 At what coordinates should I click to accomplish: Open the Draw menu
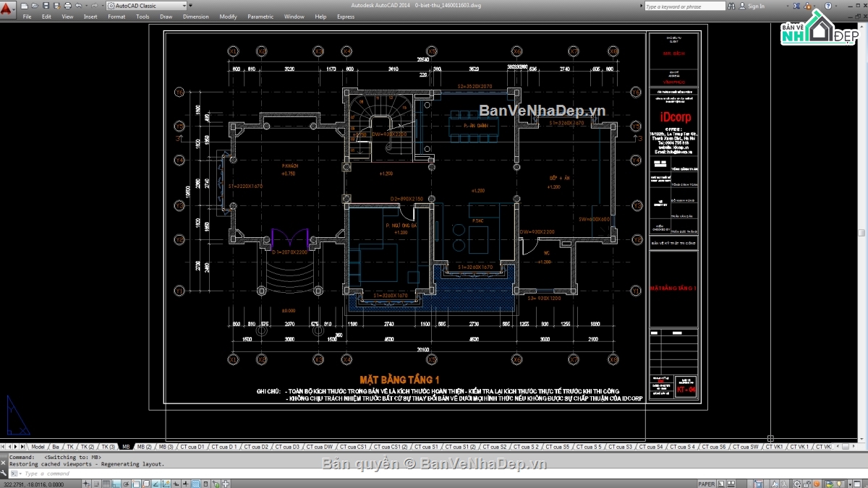(x=166, y=17)
